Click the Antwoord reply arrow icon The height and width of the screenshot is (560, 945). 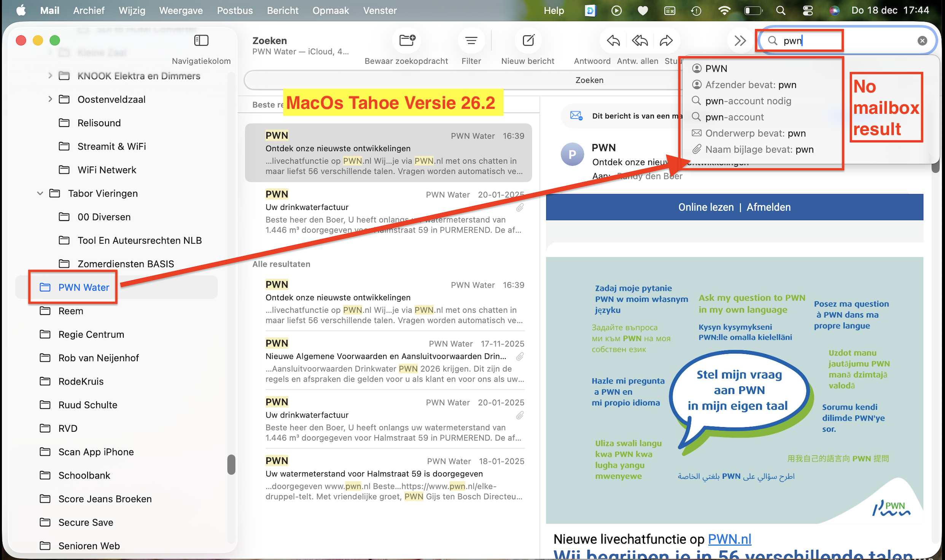613,40
